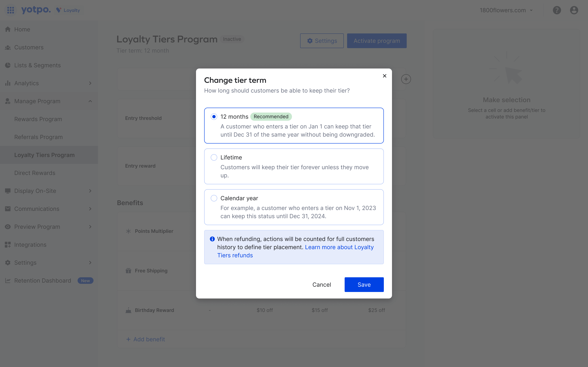
Task: Select the Integrations icon
Action: pos(8,245)
